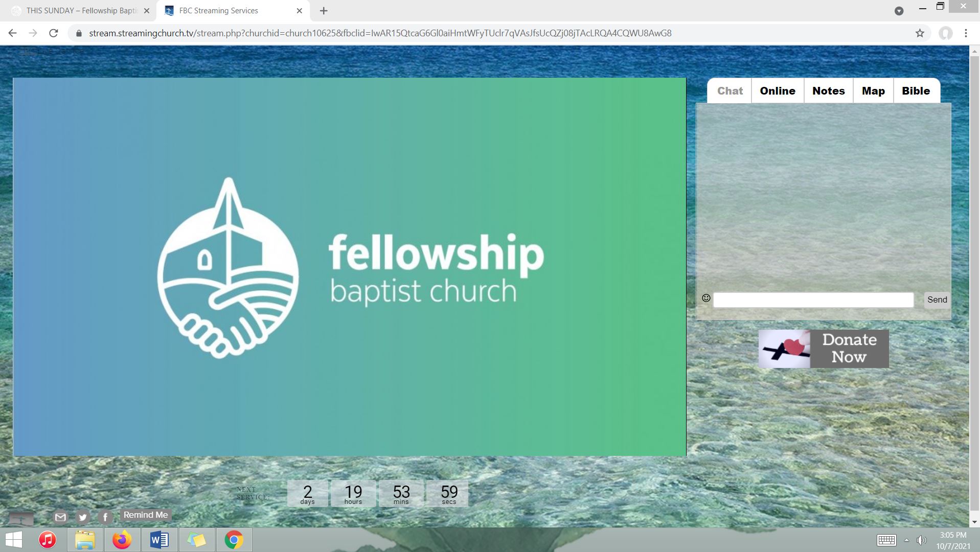Open the emoji picker in chat
980x552 pixels.
(x=706, y=298)
